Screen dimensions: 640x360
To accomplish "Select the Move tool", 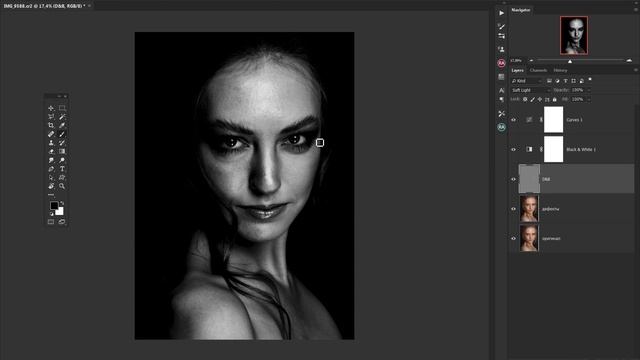I will tap(51, 108).
